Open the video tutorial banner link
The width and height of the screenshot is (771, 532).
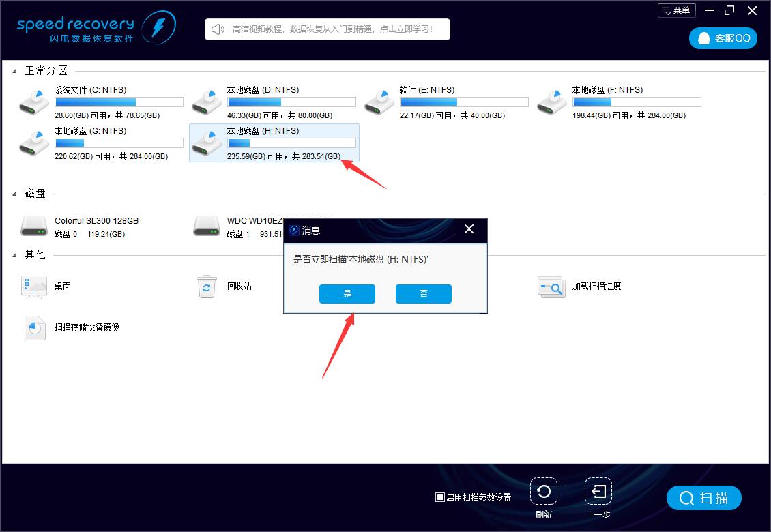point(332,29)
